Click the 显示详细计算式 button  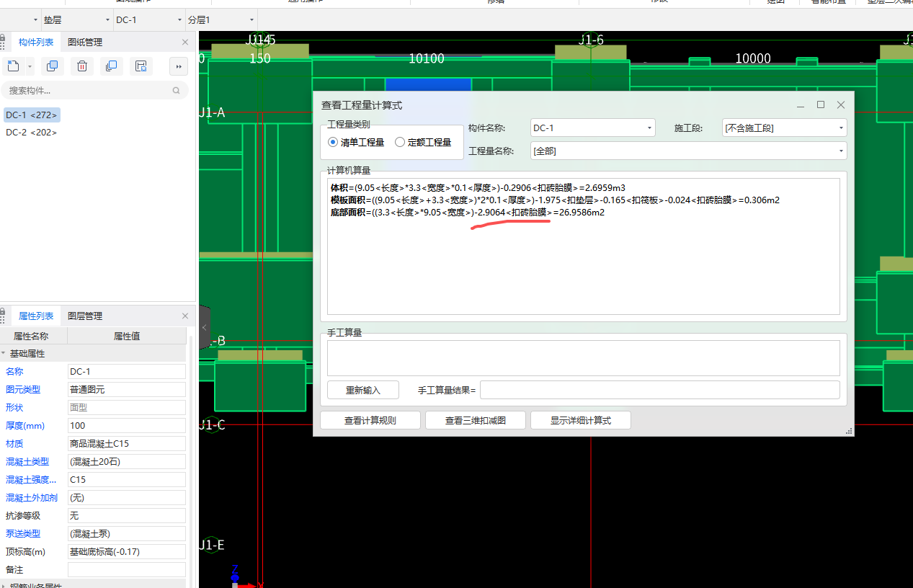580,420
